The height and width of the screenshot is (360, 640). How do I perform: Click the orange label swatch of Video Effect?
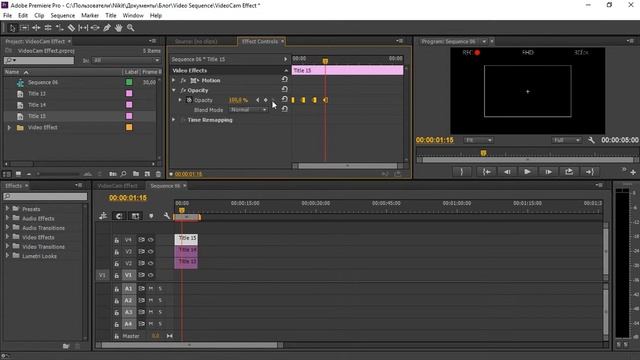coord(129,127)
